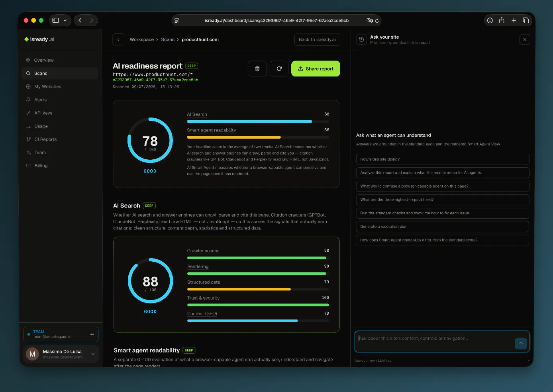Viewport: 553px width, 392px height.
Task: Open chat history clock icon
Action: (x=361, y=39)
